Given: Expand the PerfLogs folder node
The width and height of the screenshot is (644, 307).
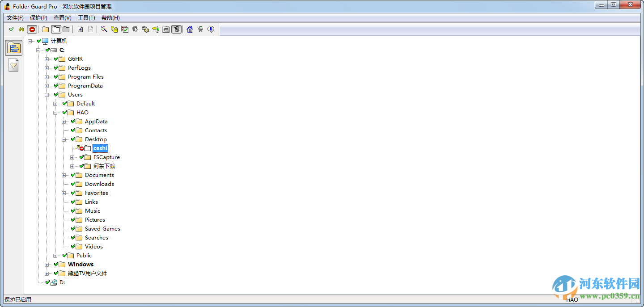Looking at the screenshot, I should coord(47,68).
